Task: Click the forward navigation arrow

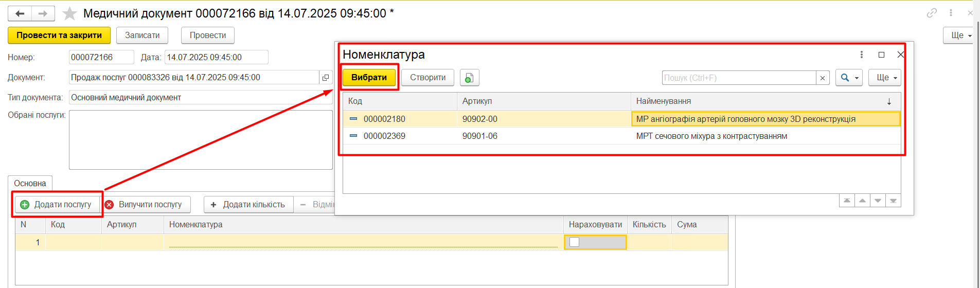Action: coord(43,13)
